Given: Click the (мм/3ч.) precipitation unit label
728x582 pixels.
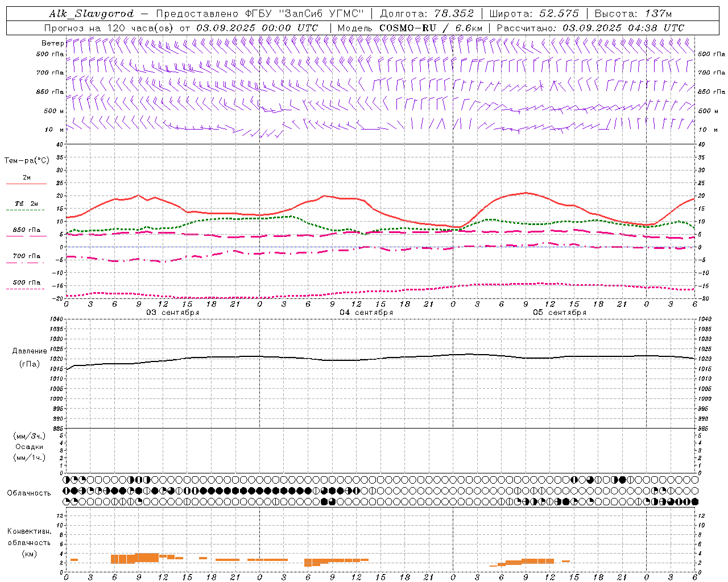Looking at the screenshot, I should (30, 436).
